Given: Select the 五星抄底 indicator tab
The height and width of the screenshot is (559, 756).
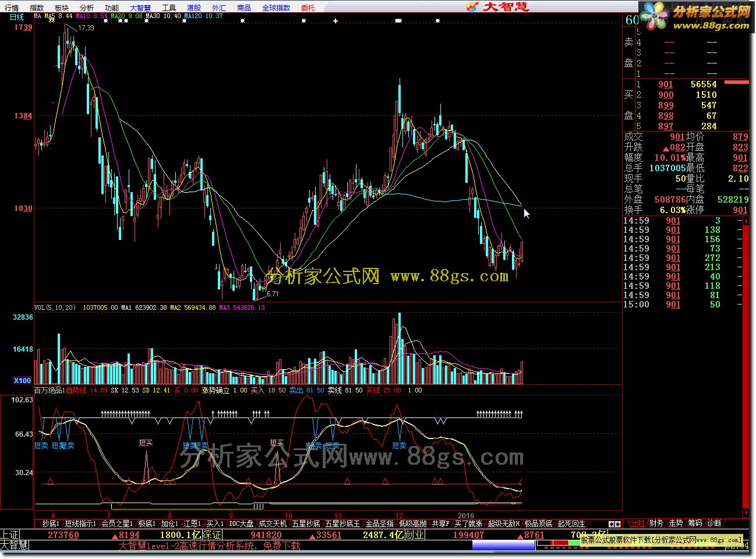Looking at the screenshot, I should click(306, 523).
